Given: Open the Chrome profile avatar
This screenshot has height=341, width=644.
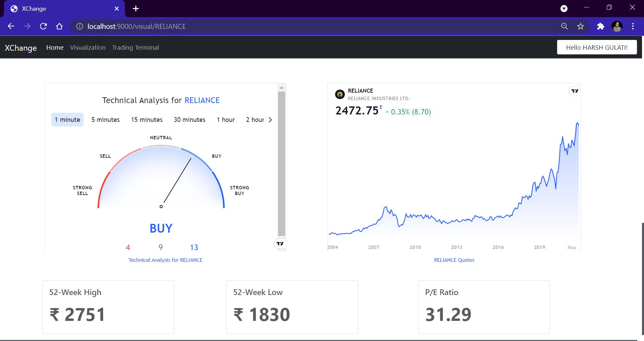Looking at the screenshot, I should [x=617, y=26].
